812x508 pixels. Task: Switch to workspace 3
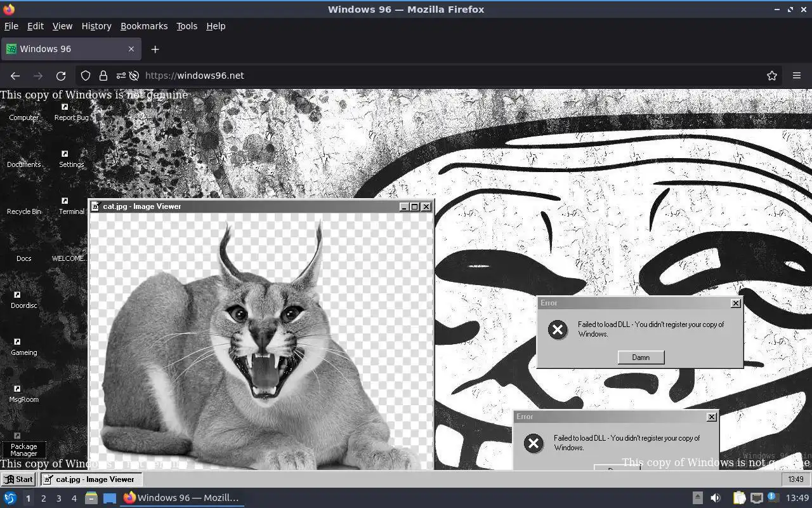(x=58, y=498)
